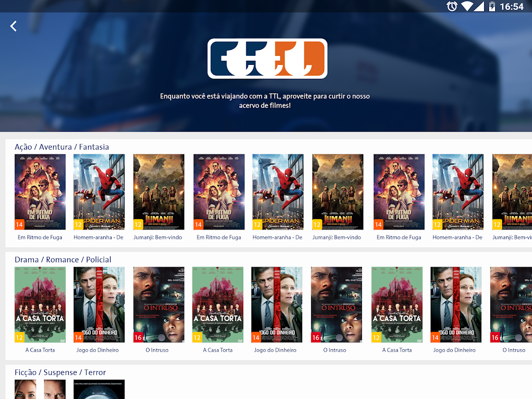Open the first Jogo do Dinheiro poster

pos(99,305)
